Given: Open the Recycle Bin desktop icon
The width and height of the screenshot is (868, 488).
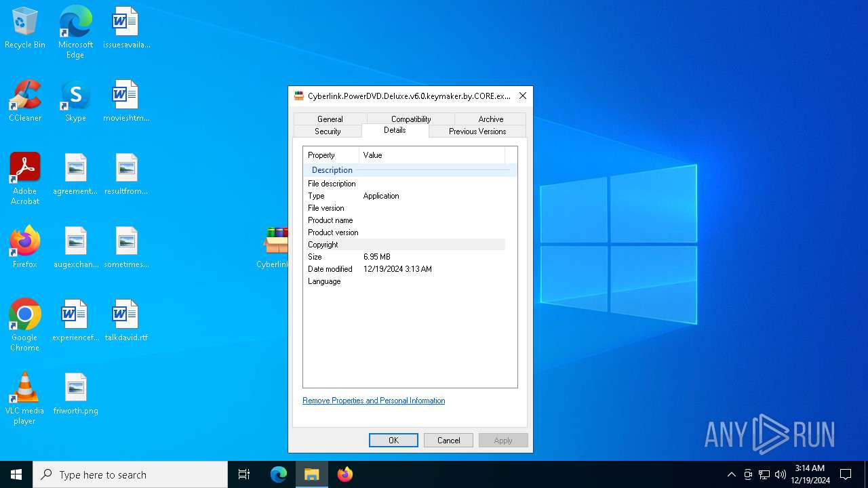Looking at the screenshot, I should (25, 28).
